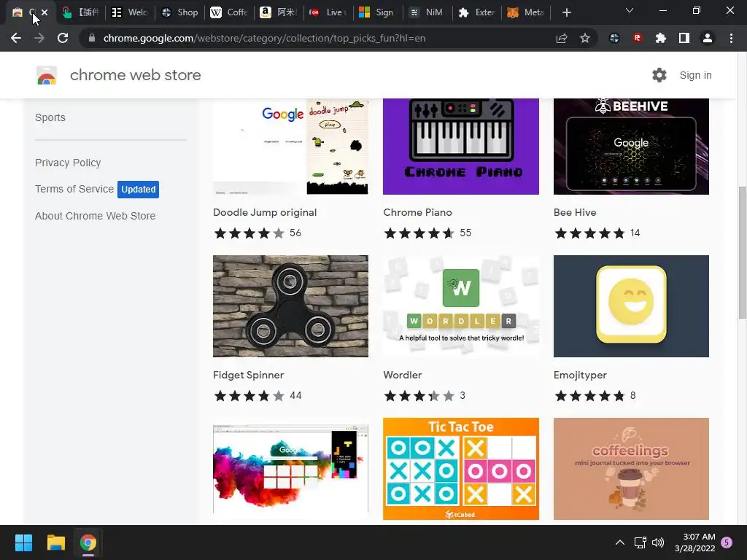747x560 pixels.
Task: Switch to the Meta MetaMask tab
Action: pyautogui.click(x=526, y=12)
